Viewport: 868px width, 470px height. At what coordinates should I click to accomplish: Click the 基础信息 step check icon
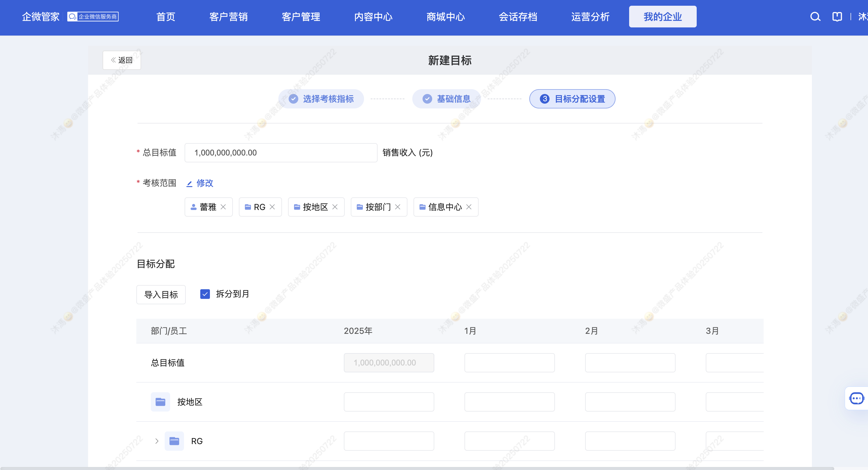(427, 99)
